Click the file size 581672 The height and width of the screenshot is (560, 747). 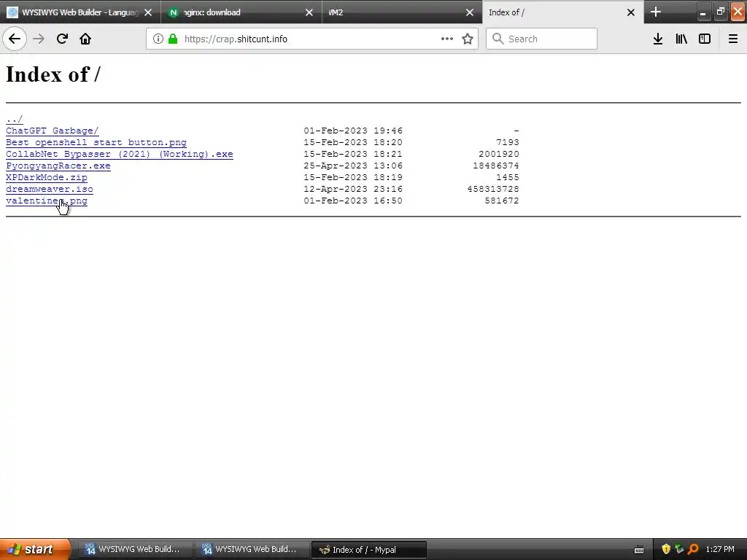click(502, 201)
